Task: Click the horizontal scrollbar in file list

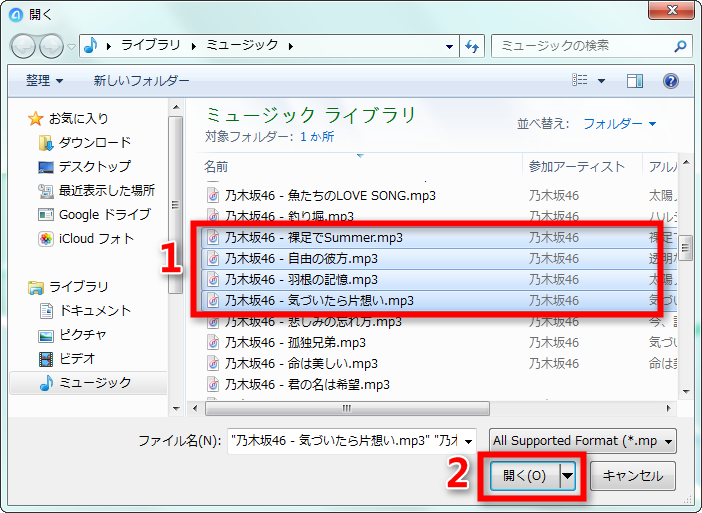Action: point(347,408)
